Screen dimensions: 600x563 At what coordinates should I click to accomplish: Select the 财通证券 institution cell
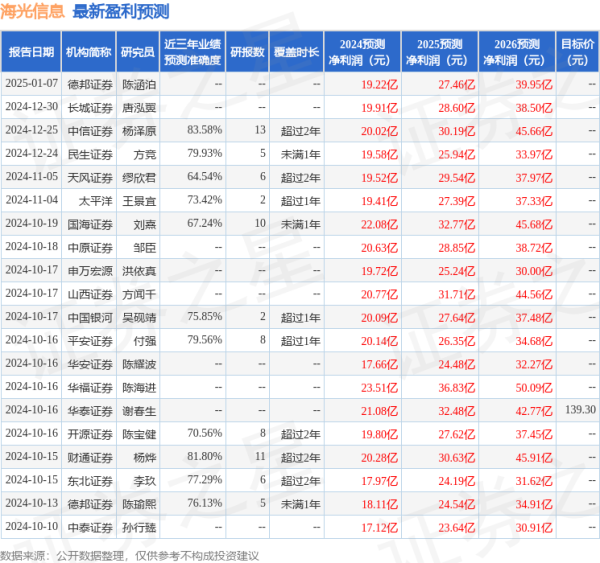[90, 458]
